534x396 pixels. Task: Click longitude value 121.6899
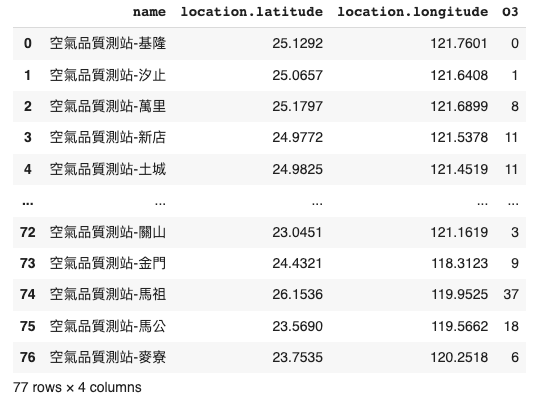tap(459, 106)
